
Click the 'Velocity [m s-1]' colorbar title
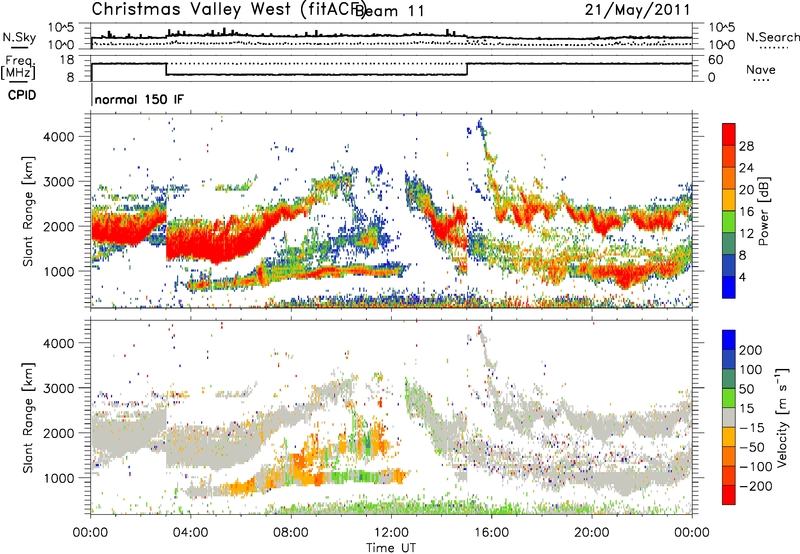(783, 417)
